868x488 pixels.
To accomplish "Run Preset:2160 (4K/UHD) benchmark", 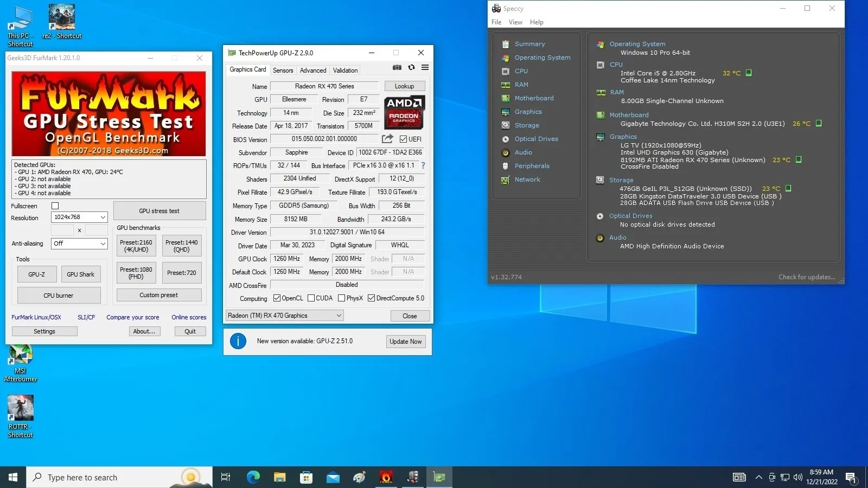I will [136, 246].
